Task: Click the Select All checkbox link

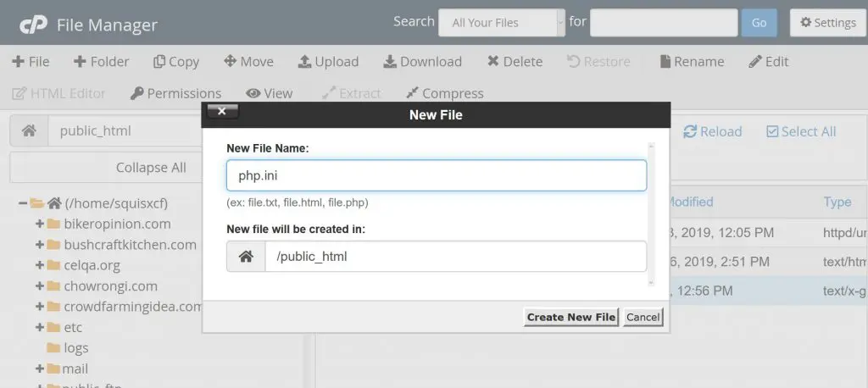Action: [x=800, y=131]
